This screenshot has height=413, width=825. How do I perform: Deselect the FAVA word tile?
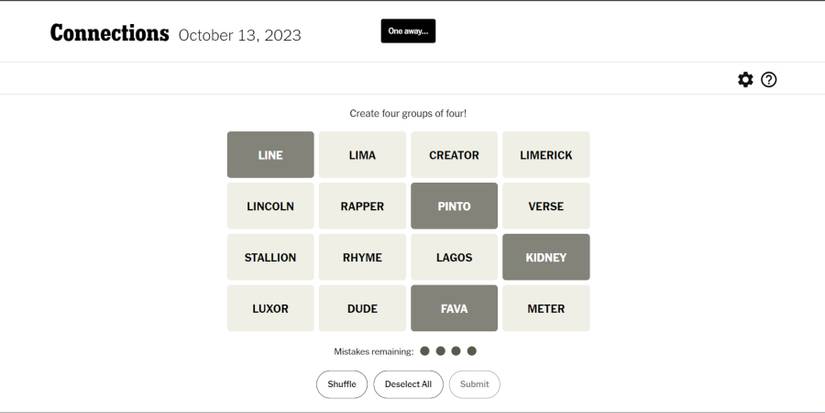454,308
